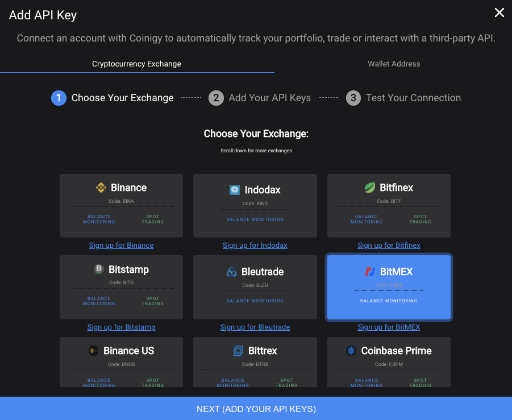Click the Binance logo icon
The image size is (512, 420).
point(101,188)
